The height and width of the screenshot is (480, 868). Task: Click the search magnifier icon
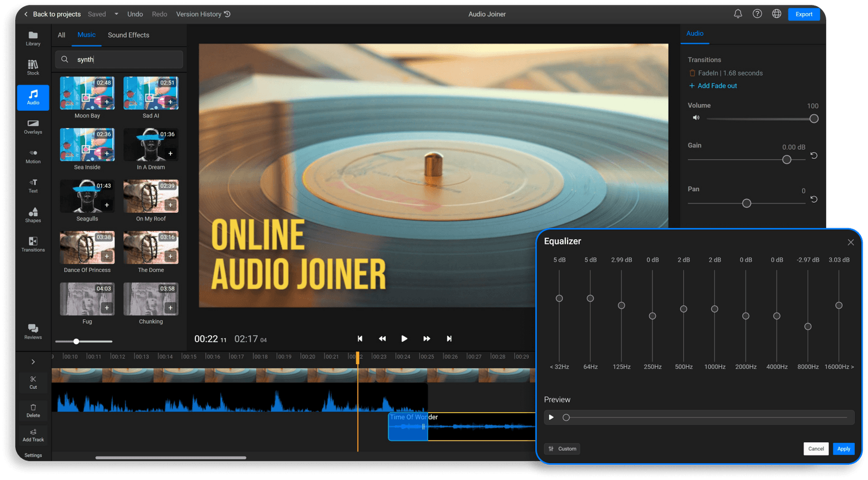[x=65, y=59]
